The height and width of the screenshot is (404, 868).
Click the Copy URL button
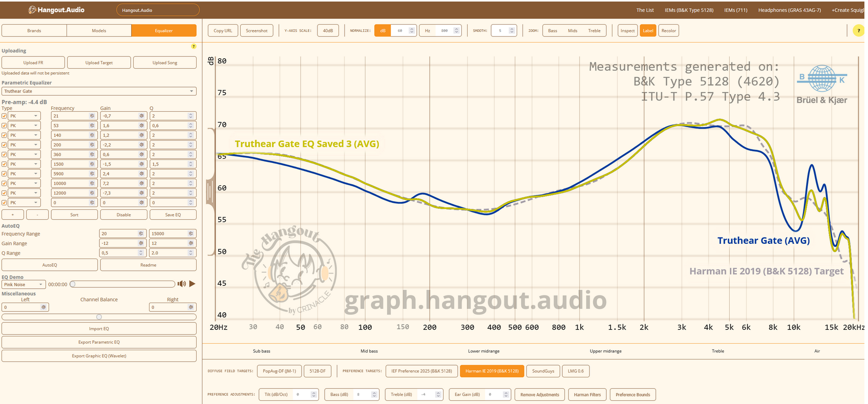pos(223,31)
